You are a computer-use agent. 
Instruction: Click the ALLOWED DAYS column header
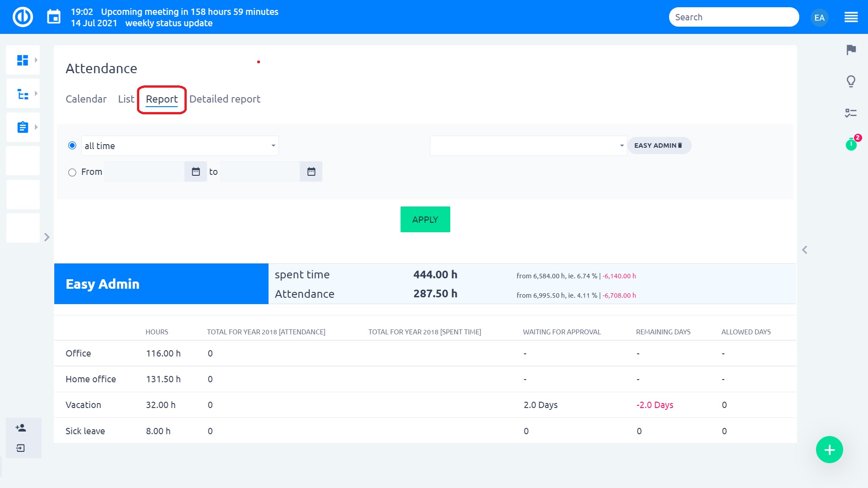pyautogui.click(x=746, y=332)
